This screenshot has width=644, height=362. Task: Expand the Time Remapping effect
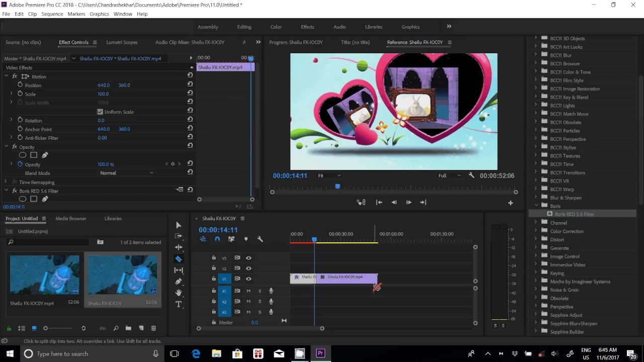pyautogui.click(x=7, y=182)
